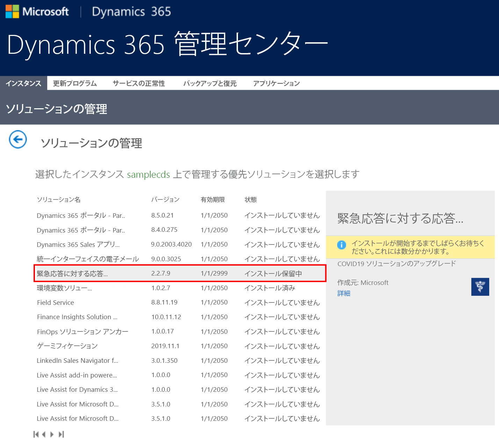Click the info icon in yellow notice
499x448 pixels.
pyautogui.click(x=341, y=245)
